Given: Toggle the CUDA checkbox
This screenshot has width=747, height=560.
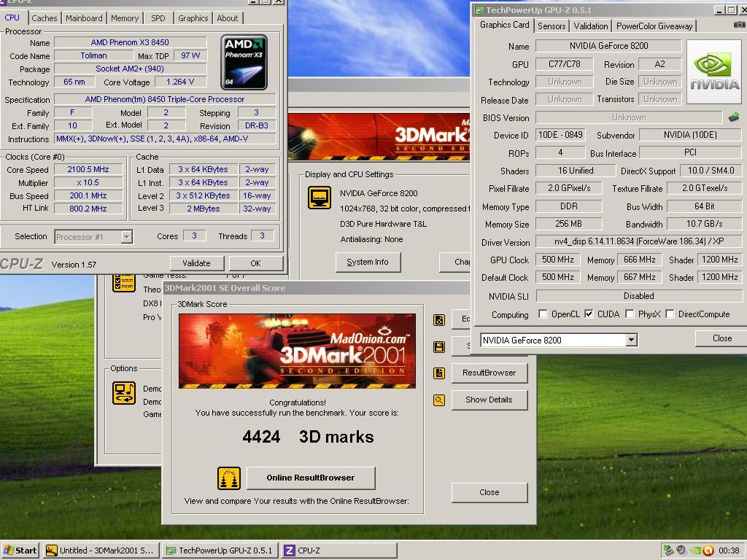Looking at the screenshot, I should click(589, 314).
